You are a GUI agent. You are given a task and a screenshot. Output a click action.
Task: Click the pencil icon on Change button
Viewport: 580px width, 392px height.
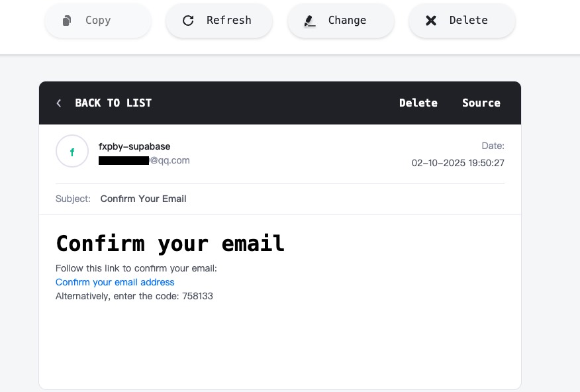coord(310,21)
